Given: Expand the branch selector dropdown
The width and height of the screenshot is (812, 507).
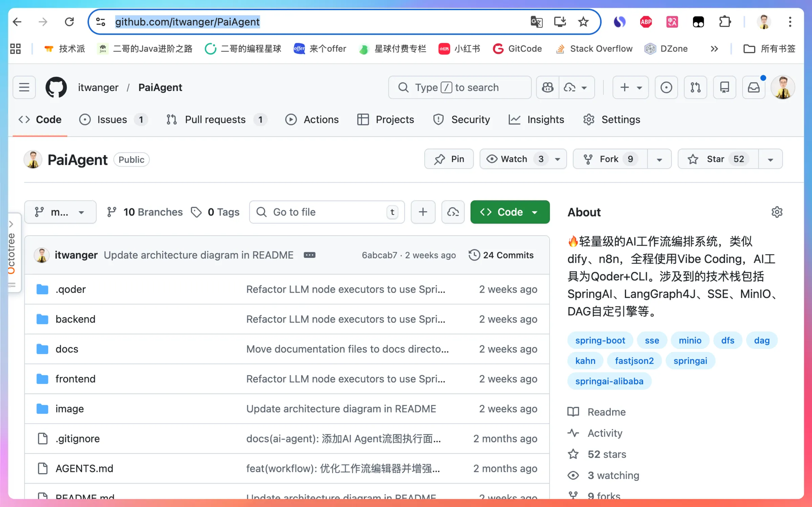Looking at the screenshot, I should click(x=60, y=212).
